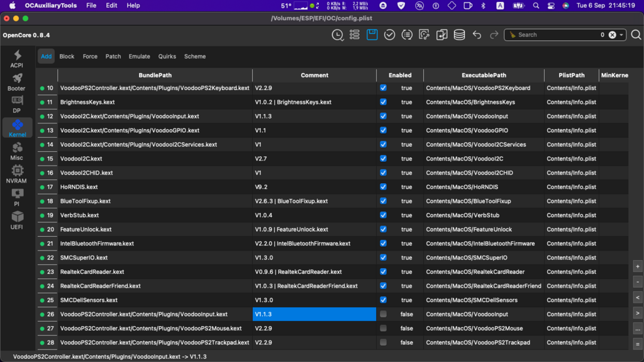Click the Save icon in the toolbar
644x362 pixels.
372,35
